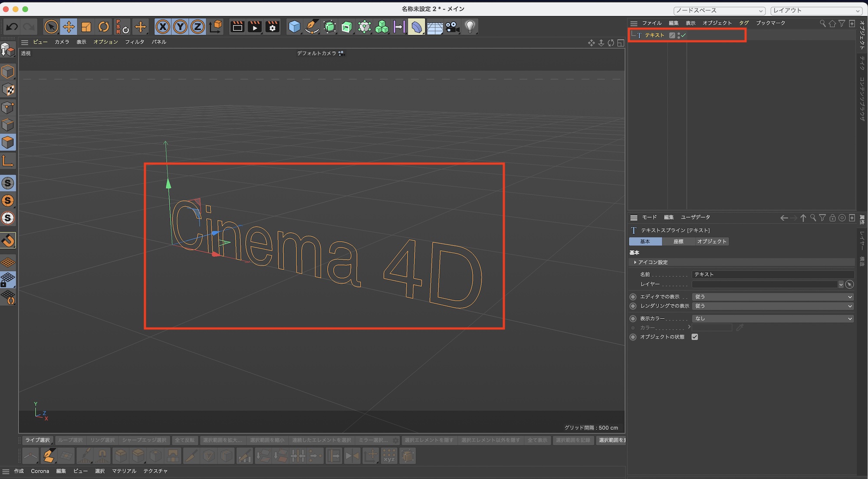868x479 pixels.
Task: Click the Cube primitive icon
Action: coord(294,27)
